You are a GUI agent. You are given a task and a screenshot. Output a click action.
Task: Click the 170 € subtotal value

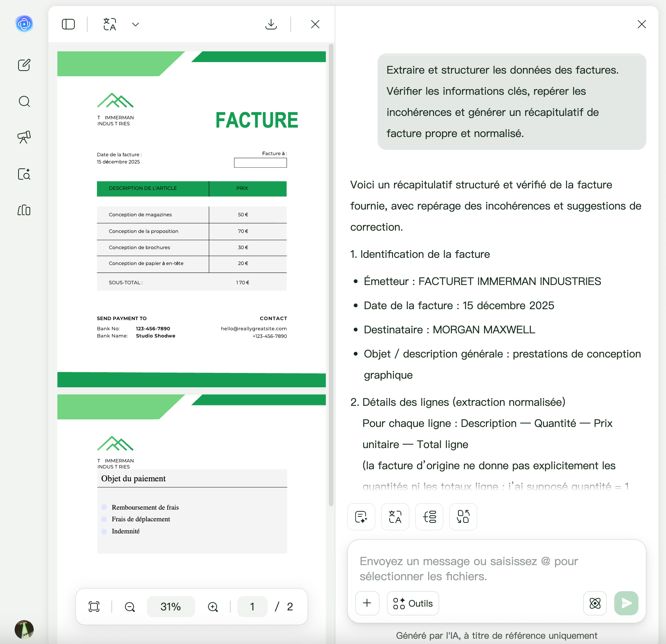click(243, 282)
